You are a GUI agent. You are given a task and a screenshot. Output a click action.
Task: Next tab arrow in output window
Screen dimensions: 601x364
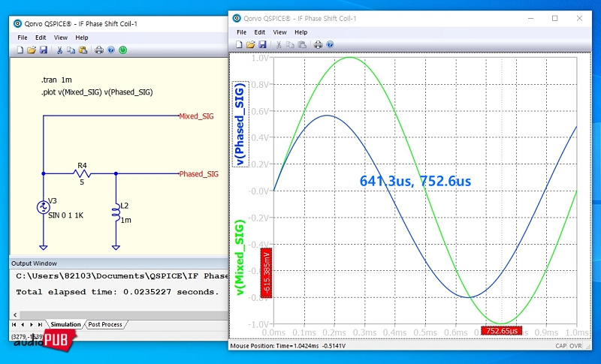pos(32,324)
